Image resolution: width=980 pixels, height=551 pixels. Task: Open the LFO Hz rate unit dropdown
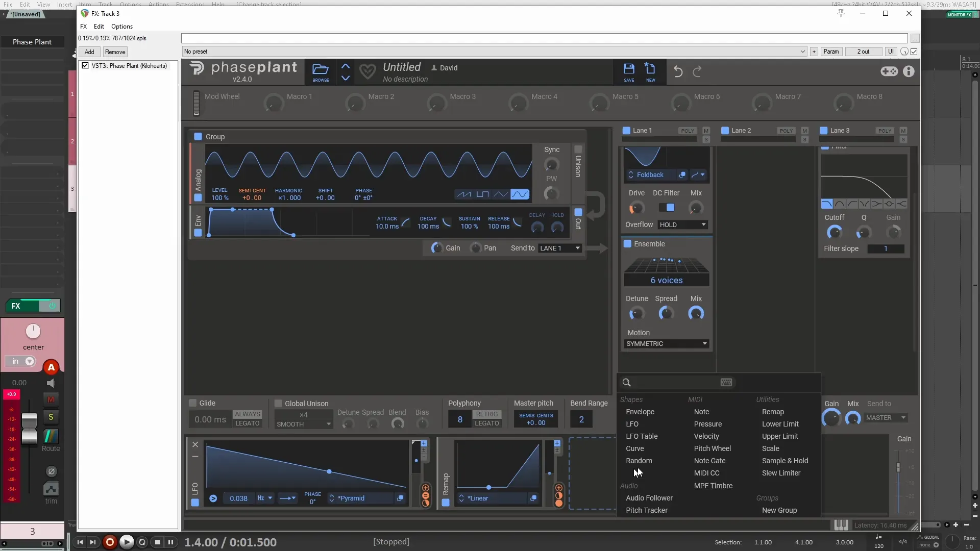pos(265,498)
